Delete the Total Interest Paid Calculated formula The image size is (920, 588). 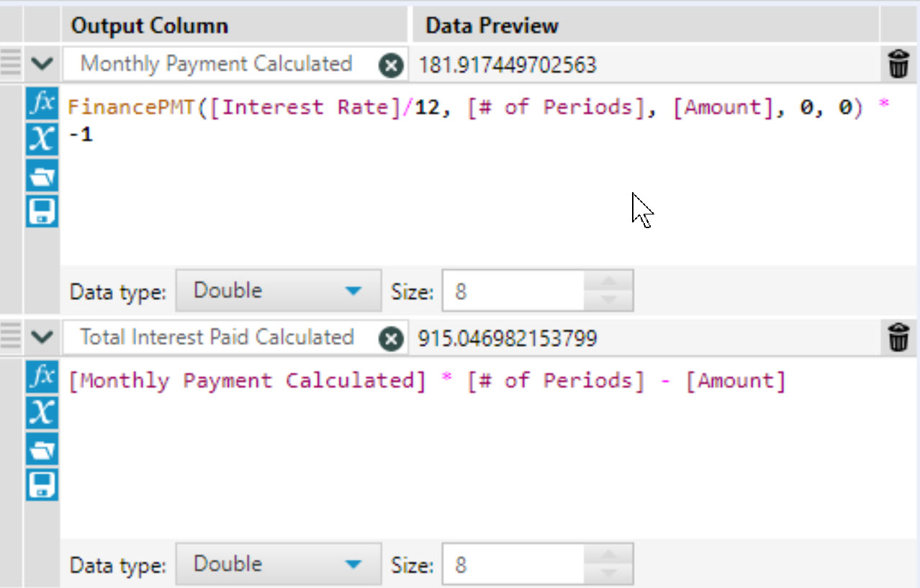(x=898, y=338)
